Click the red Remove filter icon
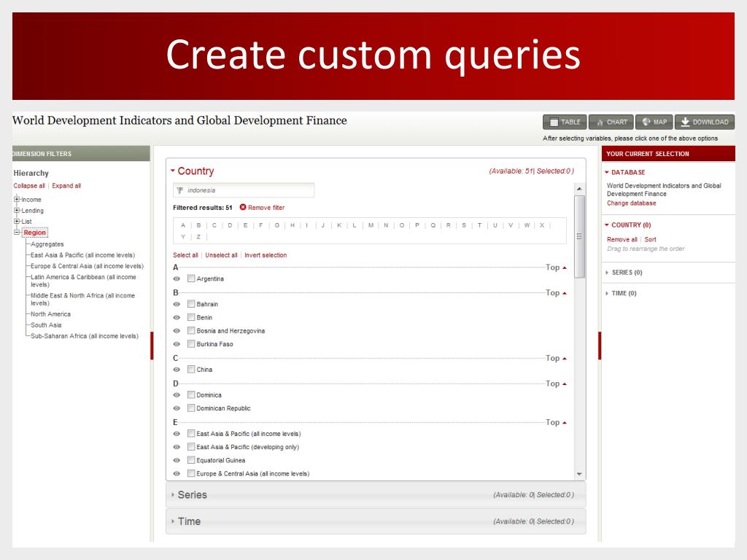This screenshot has height=560, width=747. coord(243,207)
